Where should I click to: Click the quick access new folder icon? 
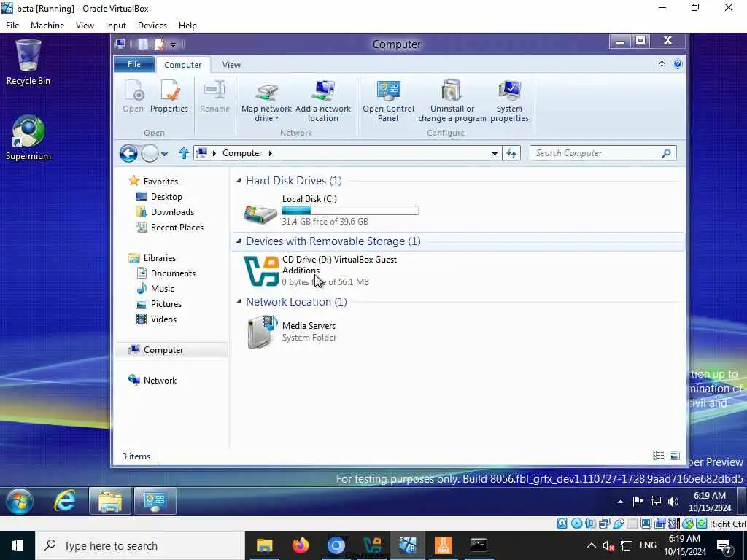click(x=143, y=44)
